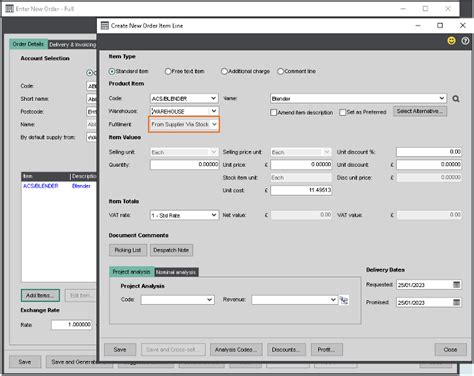Click the Analysis Codes button
474x376 pixels.
coord(236,350)
